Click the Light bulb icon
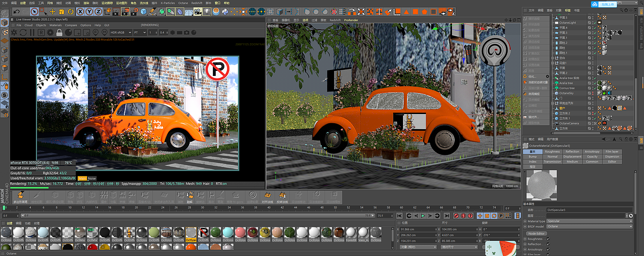Image resolution: width=644 pixels, height=256 pixels. pos(207,11)
